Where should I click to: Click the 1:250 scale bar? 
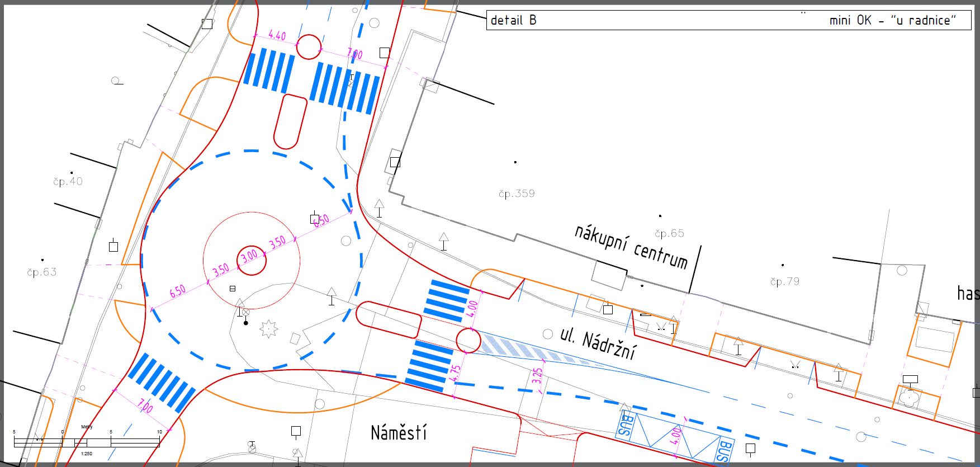click(87, 442)
